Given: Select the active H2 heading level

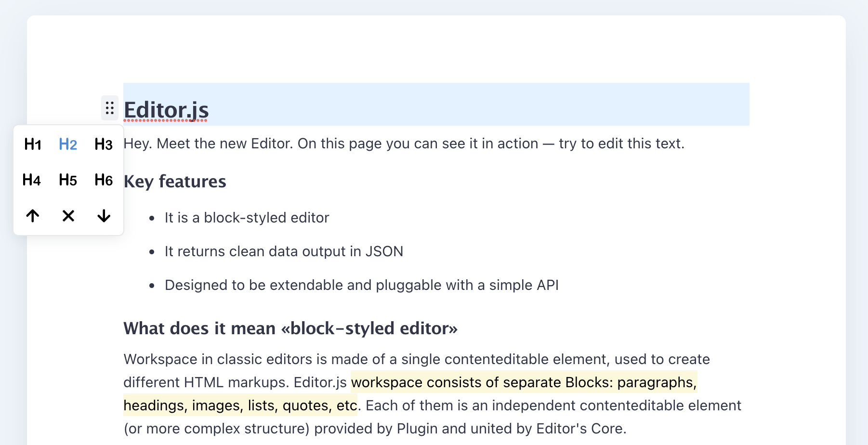Looking at the screenshot, I should point(68,144).
